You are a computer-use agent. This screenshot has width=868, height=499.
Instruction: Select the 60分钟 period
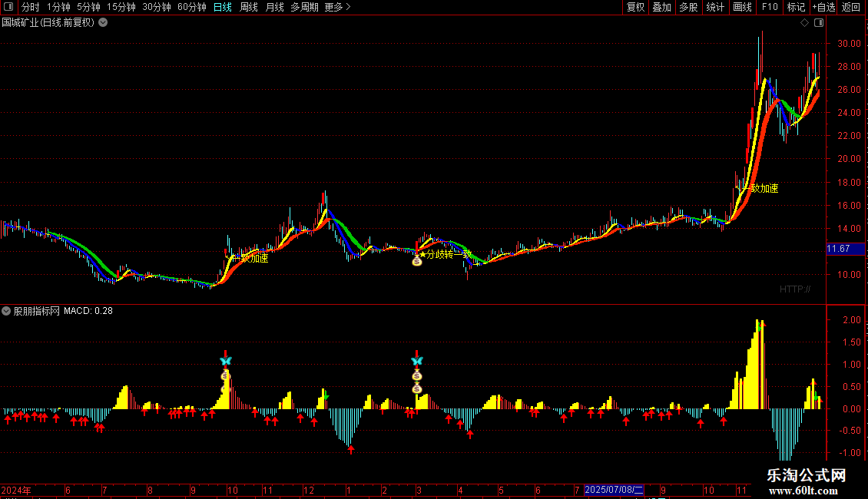click(191, 7)
